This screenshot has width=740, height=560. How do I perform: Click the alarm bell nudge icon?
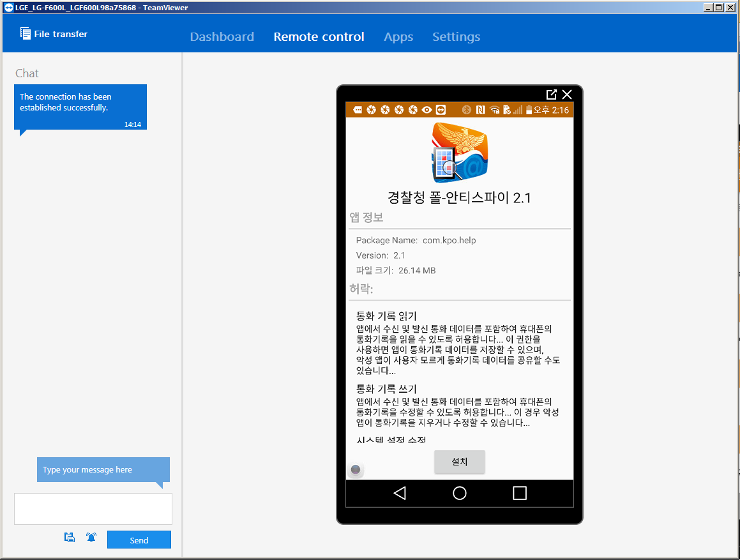[91, 538]
